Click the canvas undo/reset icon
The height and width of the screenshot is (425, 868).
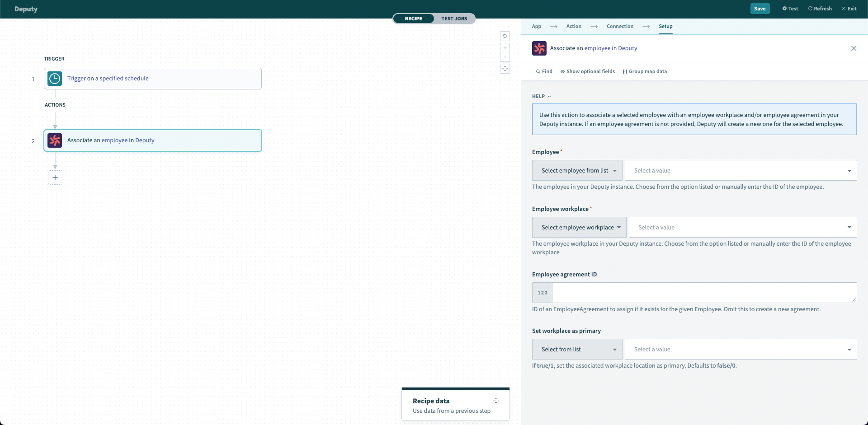(505, 36)
